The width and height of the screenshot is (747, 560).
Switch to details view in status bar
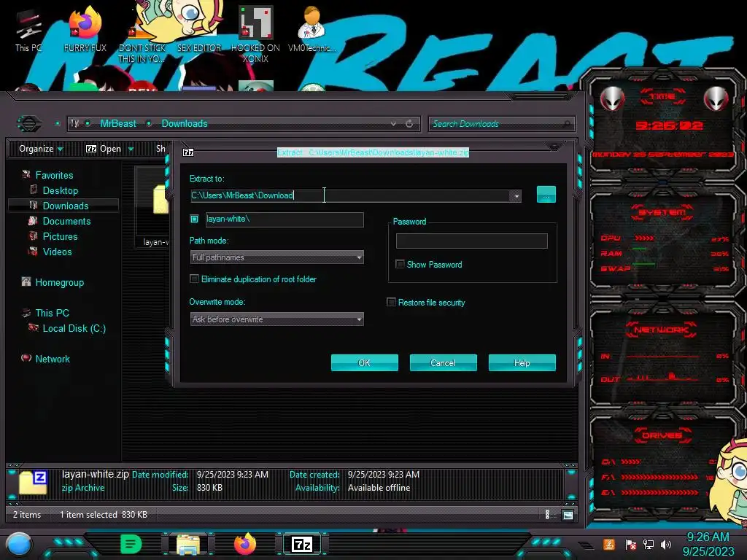(547, 515)
